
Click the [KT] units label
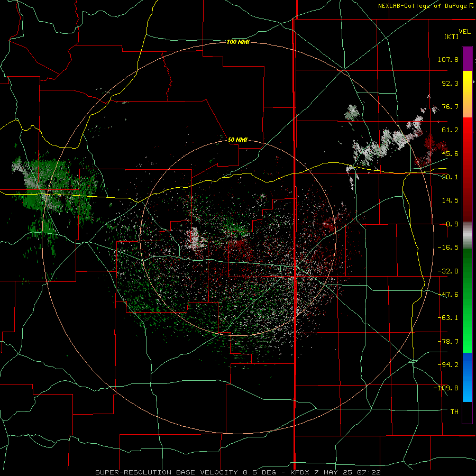coord(451,36)
